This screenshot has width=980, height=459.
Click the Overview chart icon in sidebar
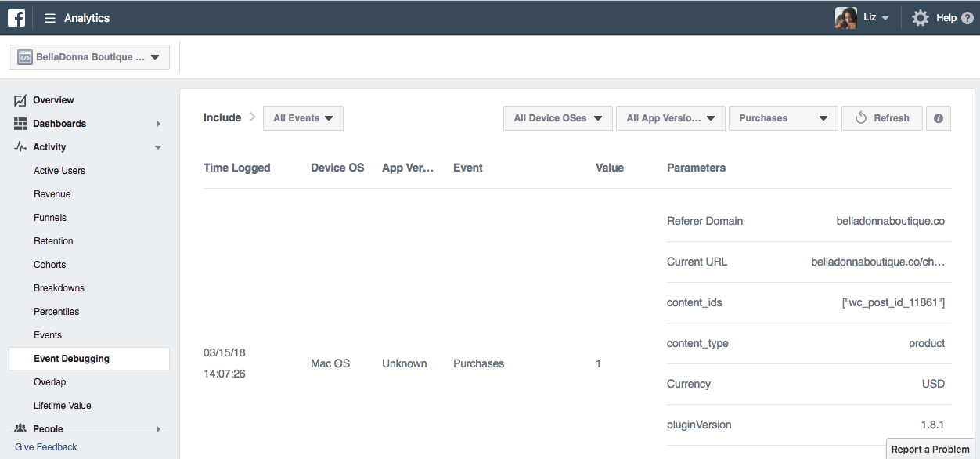click(20, 100)
